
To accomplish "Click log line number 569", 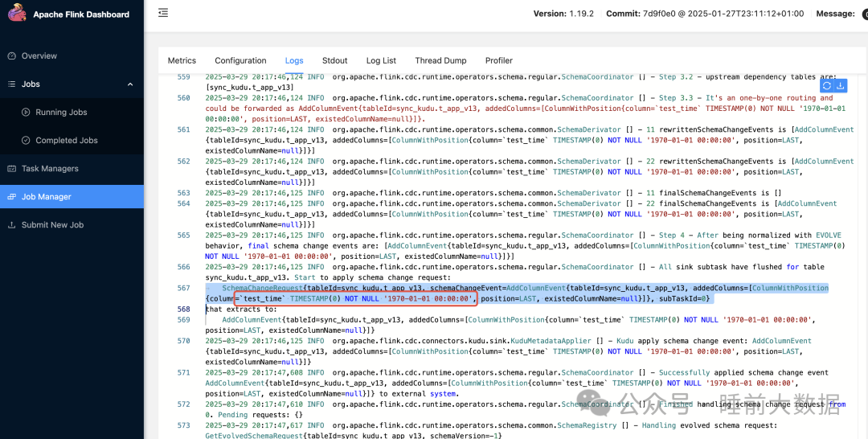I will (x=183, y=319).
